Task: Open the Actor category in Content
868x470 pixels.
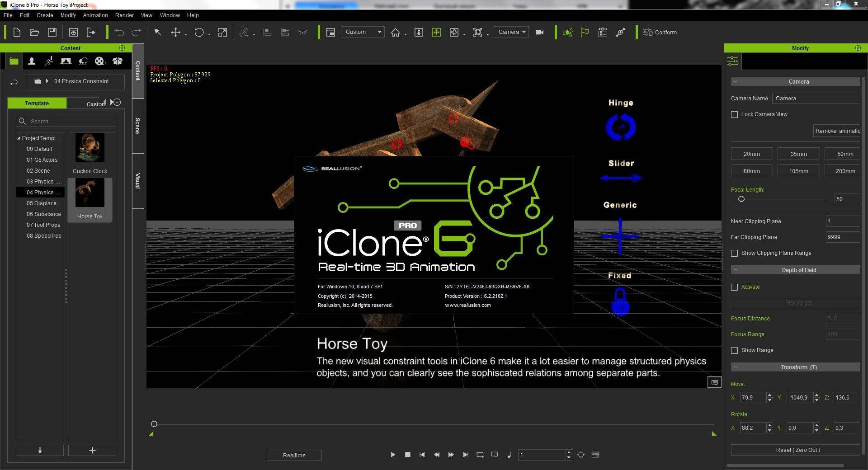Action: coord(31,61)
